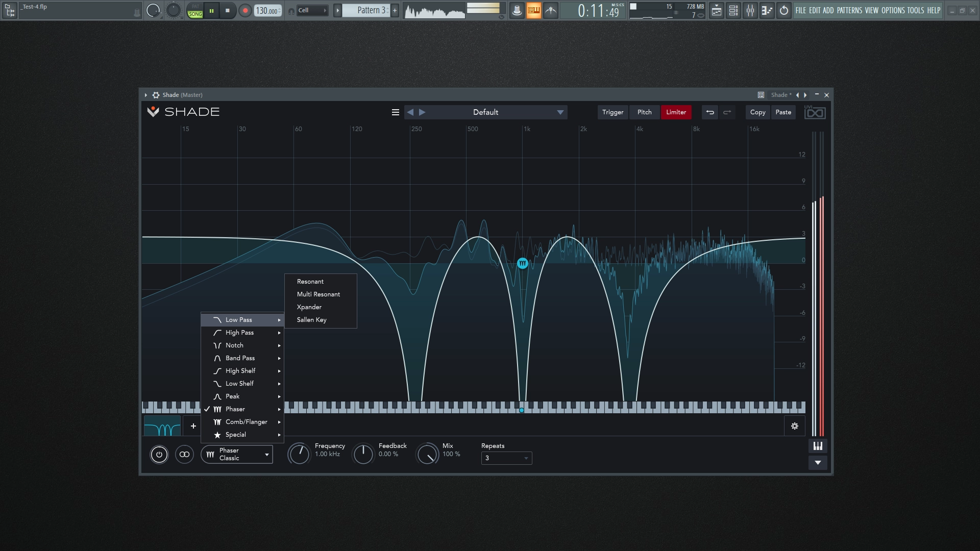
Task: Click the 130.000 tempo field
Action: (x=268, y=10)
